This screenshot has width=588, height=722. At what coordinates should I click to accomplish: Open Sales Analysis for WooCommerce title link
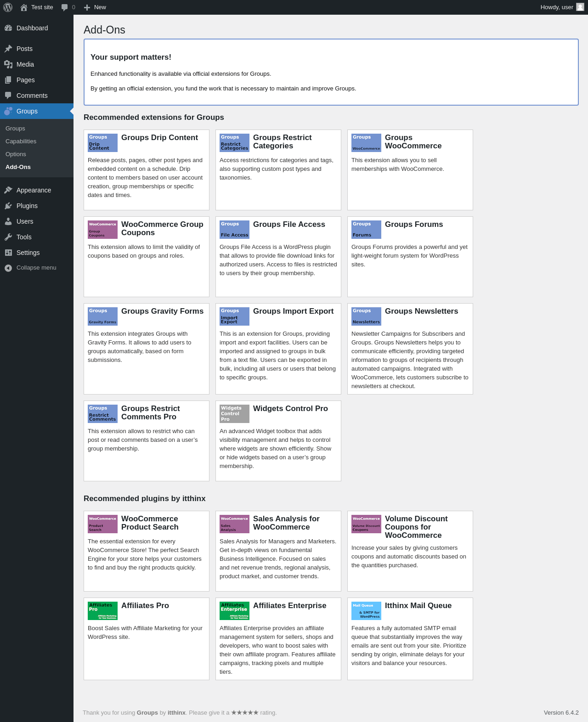tap(286, 523)
